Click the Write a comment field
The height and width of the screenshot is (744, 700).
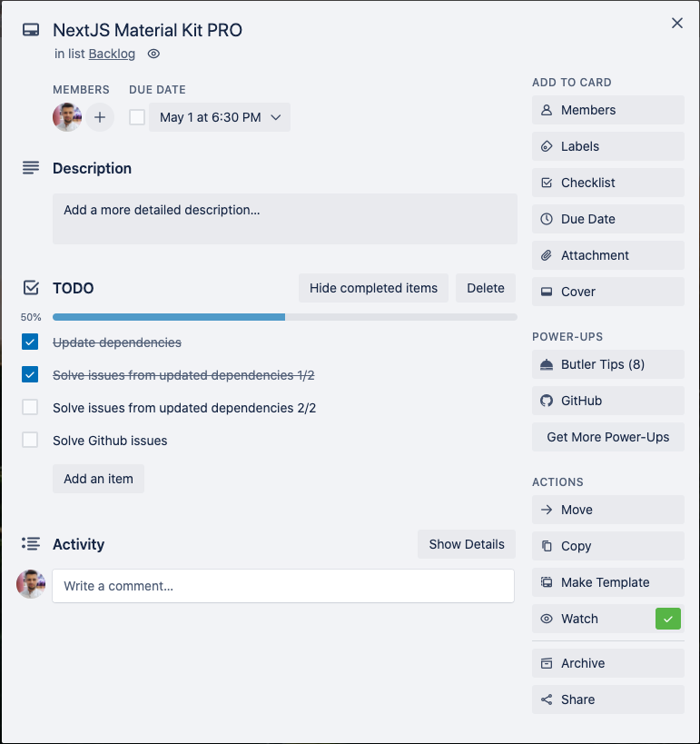pyautogui.click(x=283, y=586)
